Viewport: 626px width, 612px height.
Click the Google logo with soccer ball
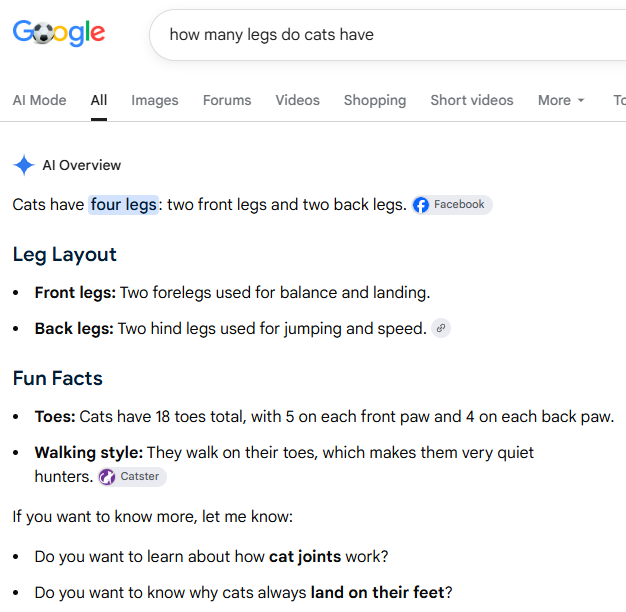tap(59, 33)
